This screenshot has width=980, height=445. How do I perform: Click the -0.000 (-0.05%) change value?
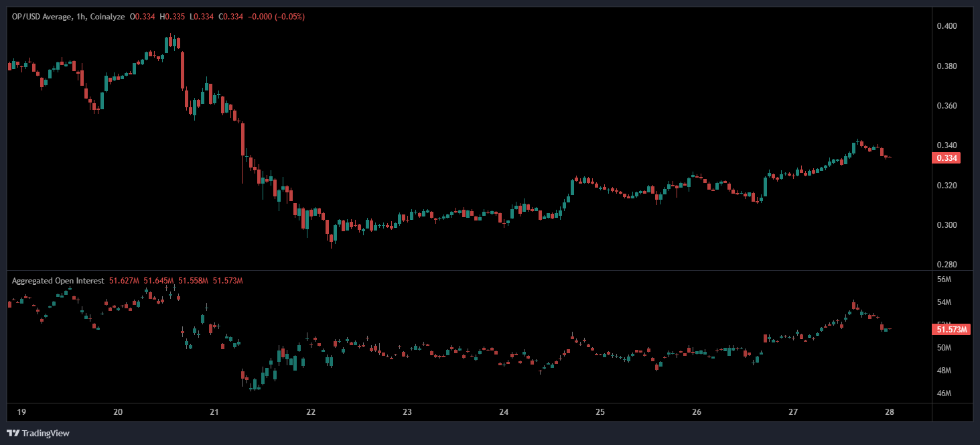coord(276,16)
